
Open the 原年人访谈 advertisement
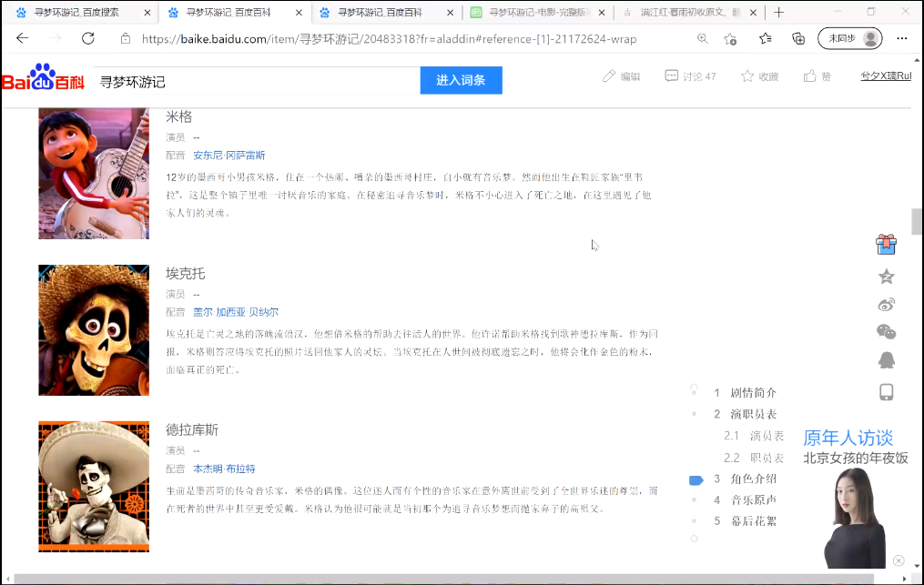856,498
